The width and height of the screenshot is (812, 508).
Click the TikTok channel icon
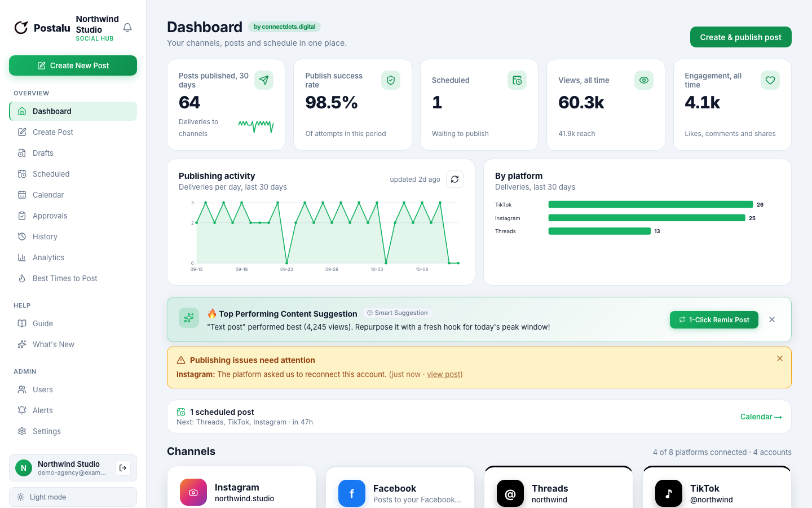pos(669,493)
